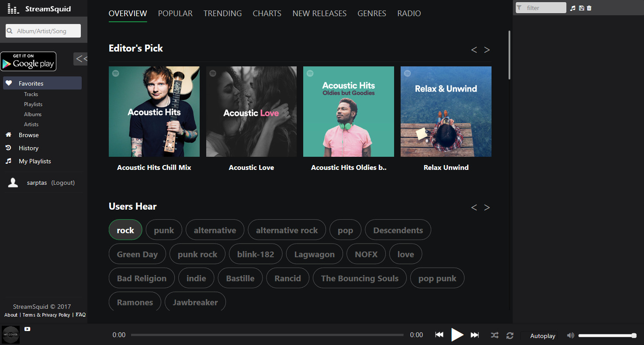The height and width of the screenshot is (345, 644).
Task: Open Favorites Albums
Action: click(x=33, y=114)
